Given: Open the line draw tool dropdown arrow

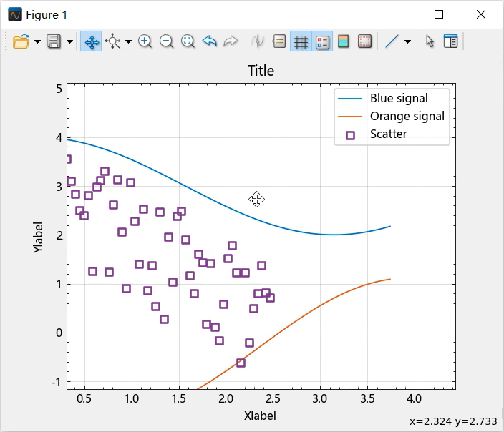Looking at the screenshot, I should (x=407, y=41).
